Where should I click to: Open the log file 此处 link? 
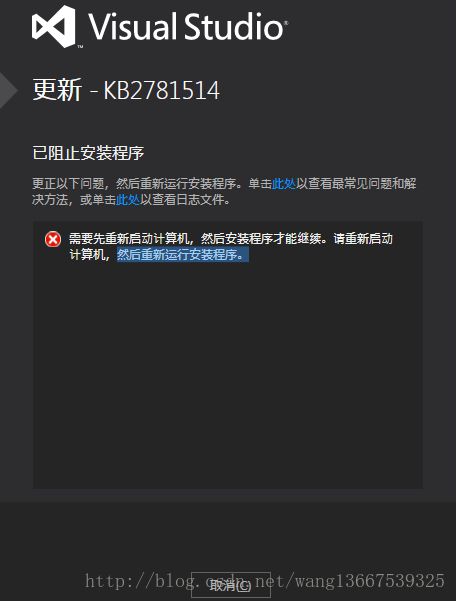coord(128,200)
